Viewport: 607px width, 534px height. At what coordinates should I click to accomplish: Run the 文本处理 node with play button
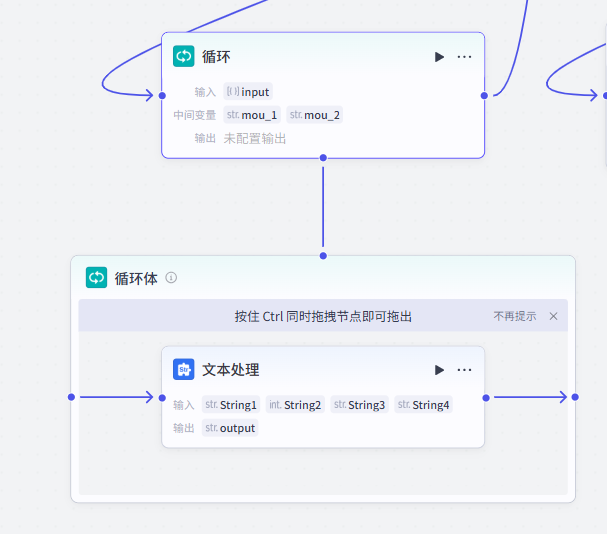coord(439,370)
